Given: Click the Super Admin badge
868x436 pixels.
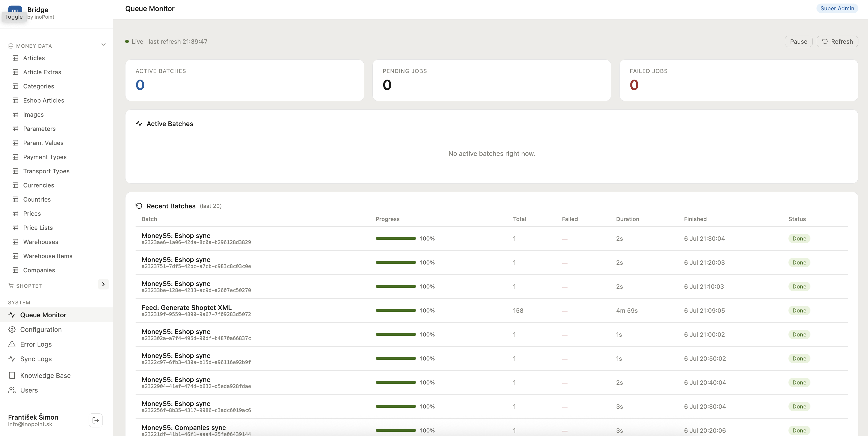Looking at the screenshot, I should tap(837, 8).
